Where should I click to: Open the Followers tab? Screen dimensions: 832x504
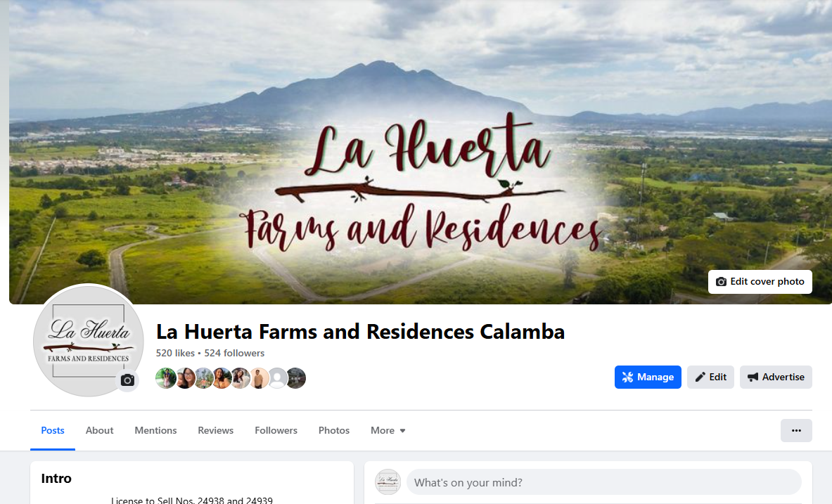[276, 430]
